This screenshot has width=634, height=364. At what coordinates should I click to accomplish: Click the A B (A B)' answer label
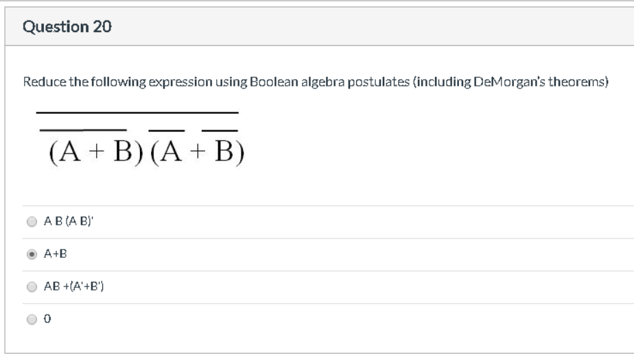(69, 221)
